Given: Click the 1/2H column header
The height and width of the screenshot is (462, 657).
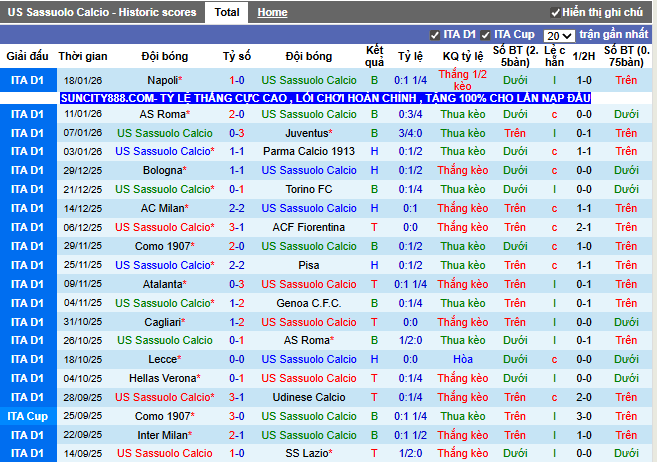Looking at the screenshot, I should [584, 56].
